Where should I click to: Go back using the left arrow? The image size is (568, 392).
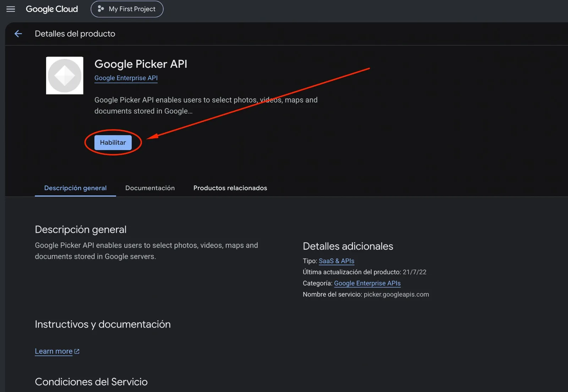[18, 34]
